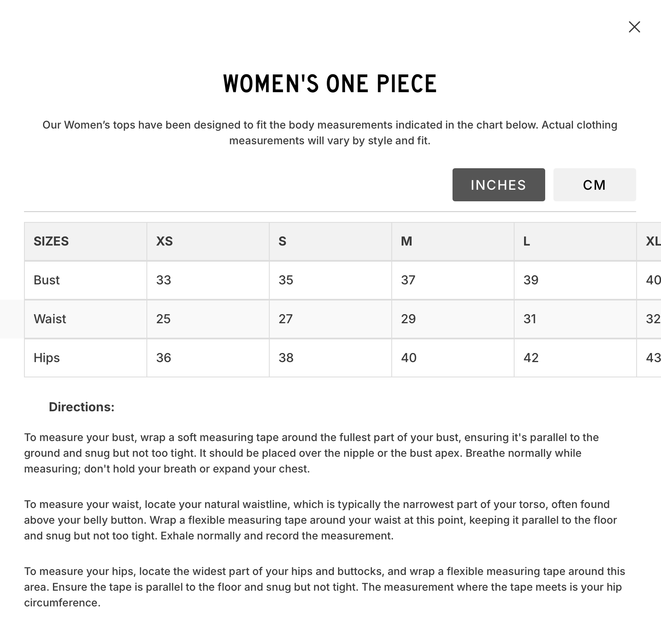
Task: Switch measurements to CM
Action: point(594,185)
